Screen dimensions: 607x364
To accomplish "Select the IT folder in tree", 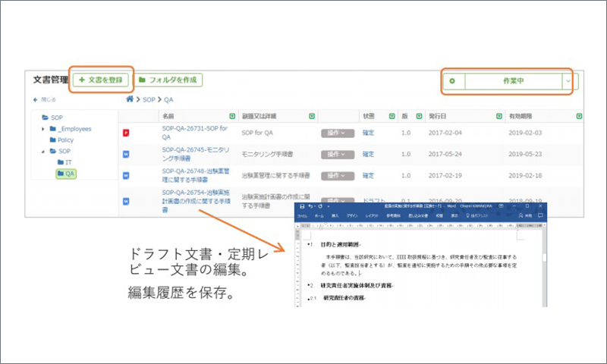I will pos(64,162).
